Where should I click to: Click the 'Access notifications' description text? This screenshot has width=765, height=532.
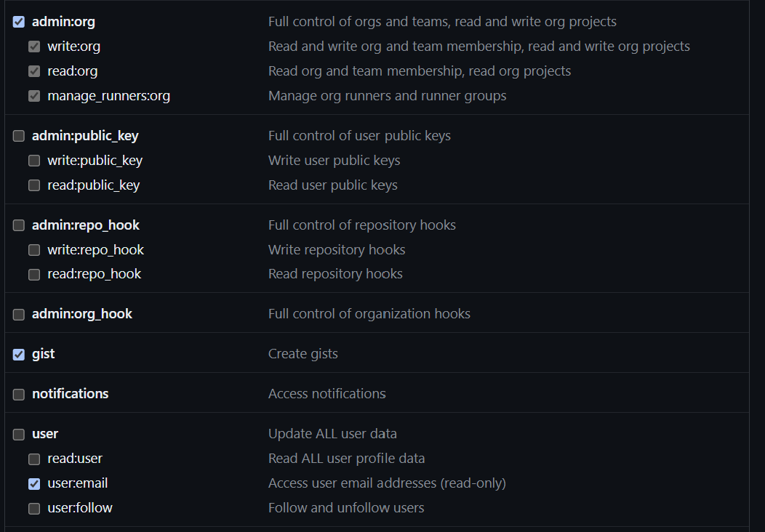point(327,394)
